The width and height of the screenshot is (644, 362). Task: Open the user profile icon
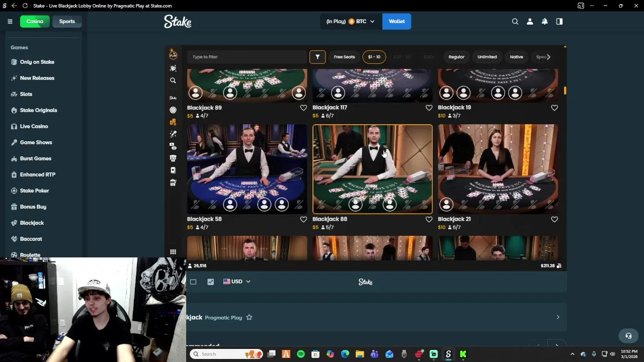pyautogui.click(x=530, y=22)
